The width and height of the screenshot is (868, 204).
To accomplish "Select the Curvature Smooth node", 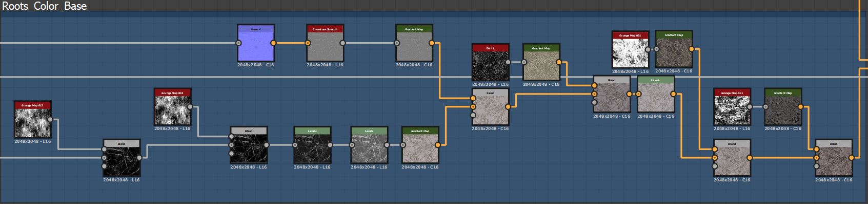I will click(325, 43).
